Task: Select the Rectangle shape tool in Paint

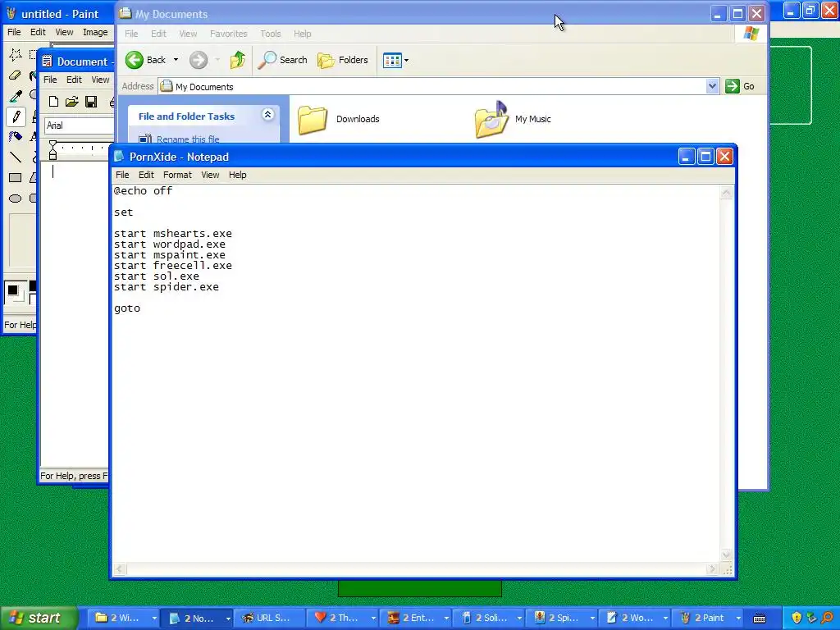Action: coord(16,178)
